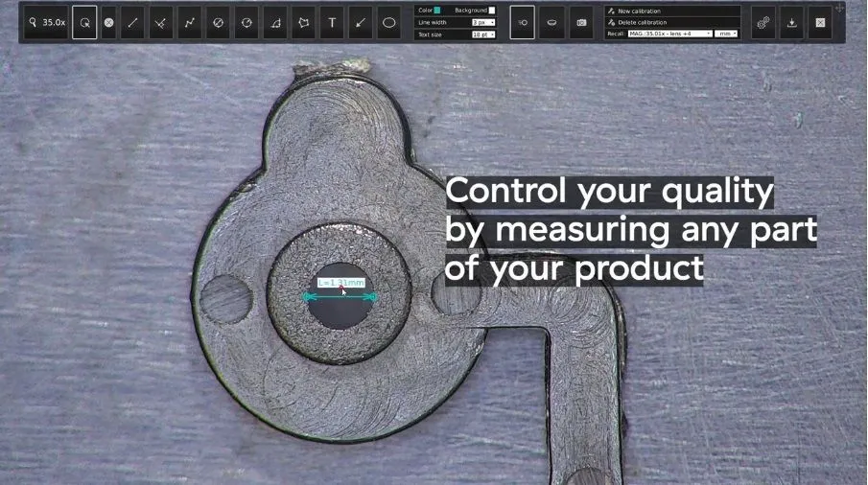868x485 pixels.
Task: Select the straight line measurement tool
Action: coord(133,22)
